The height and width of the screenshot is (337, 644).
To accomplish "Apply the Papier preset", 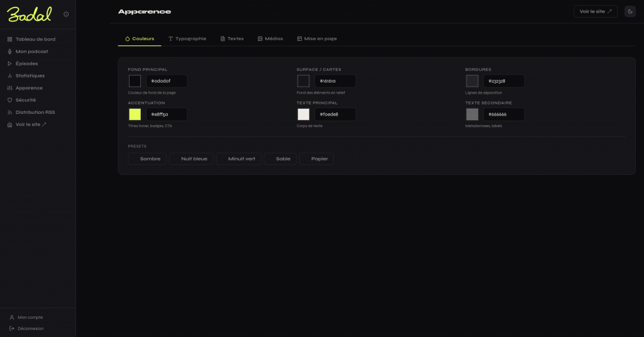I will 317,159.
